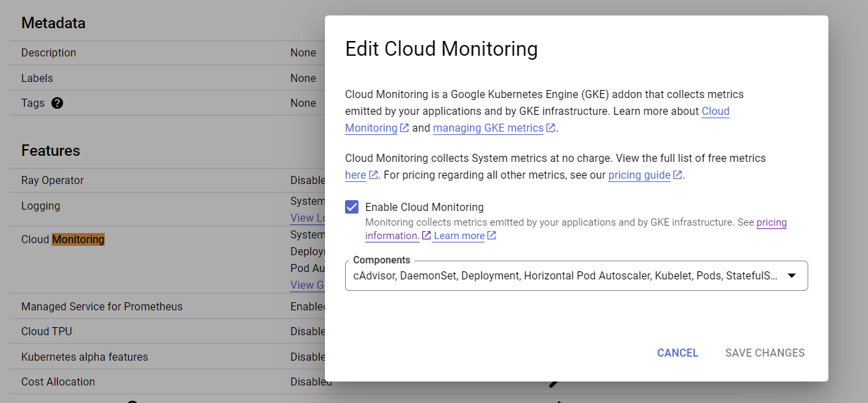Image resolution: width=868 pixels, height=403 pixels.
Task: Click the Metadata section heading
Action: pos(53,23)
